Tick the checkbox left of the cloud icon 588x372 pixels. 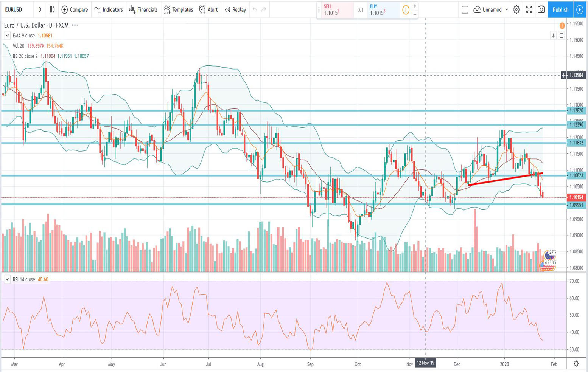click(x=465, y=10)
